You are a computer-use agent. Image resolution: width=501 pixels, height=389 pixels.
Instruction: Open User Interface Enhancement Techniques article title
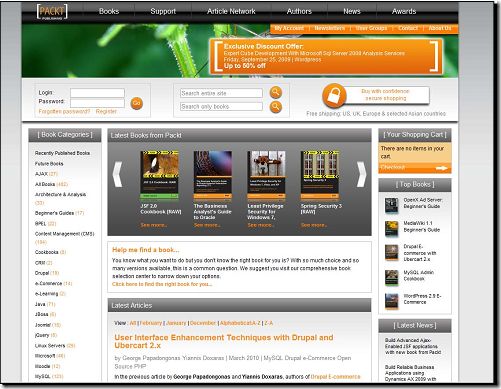click(224, 341)
